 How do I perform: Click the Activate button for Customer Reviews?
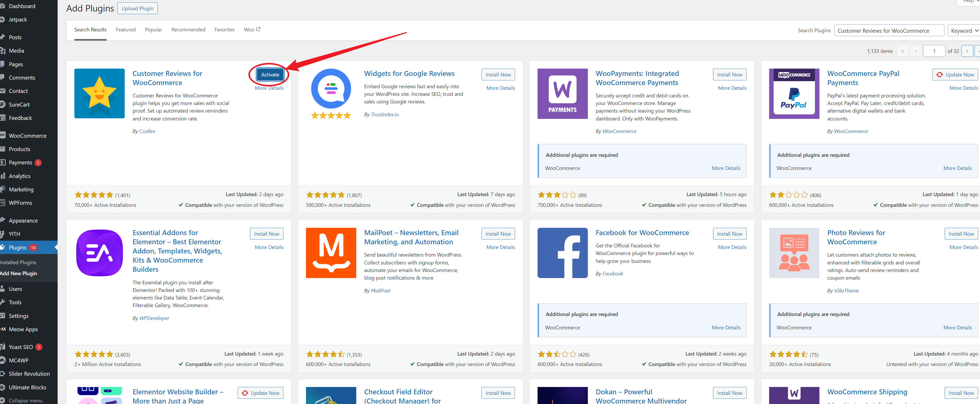[x=269, y=74]
